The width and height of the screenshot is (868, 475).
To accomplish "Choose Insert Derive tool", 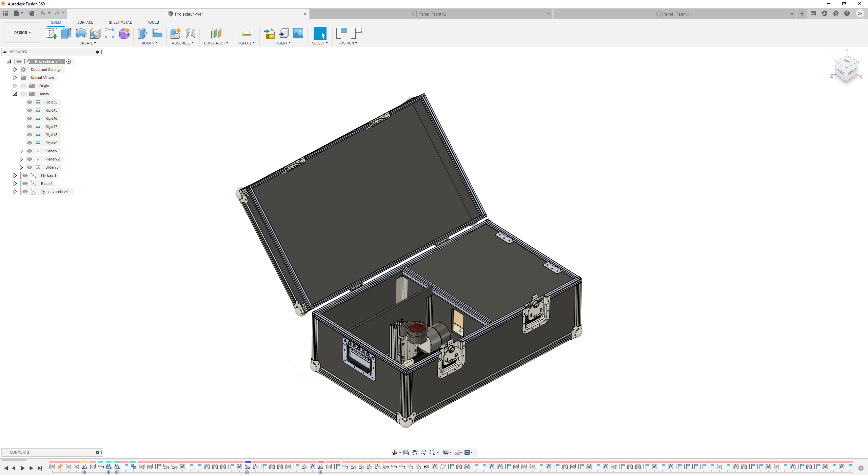I will [x=284, y=33].
